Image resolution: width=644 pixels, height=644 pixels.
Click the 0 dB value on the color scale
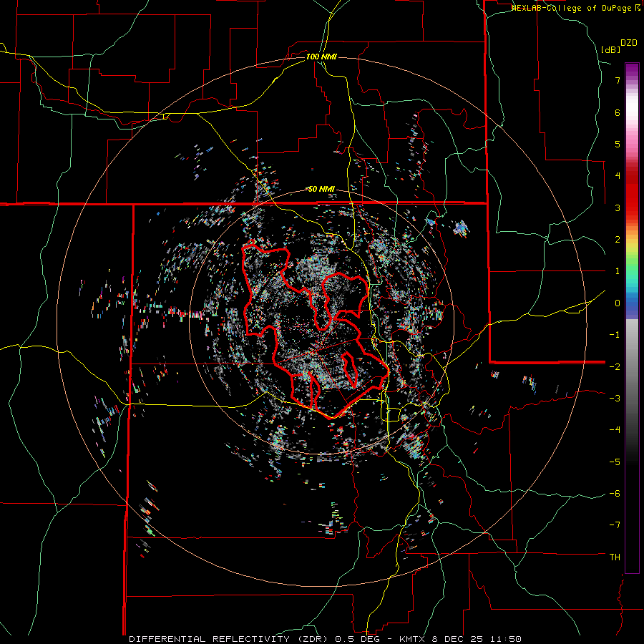pos(618,303)
